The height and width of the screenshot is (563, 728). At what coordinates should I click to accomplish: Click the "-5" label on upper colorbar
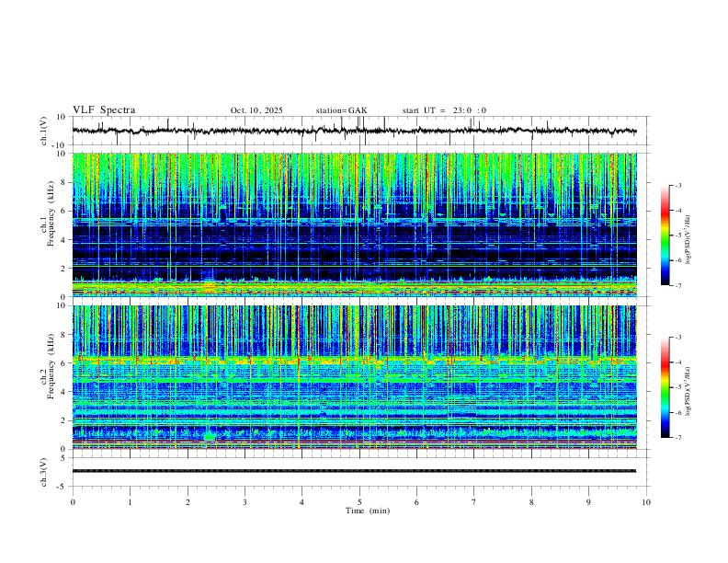click(x=677, y=236)
